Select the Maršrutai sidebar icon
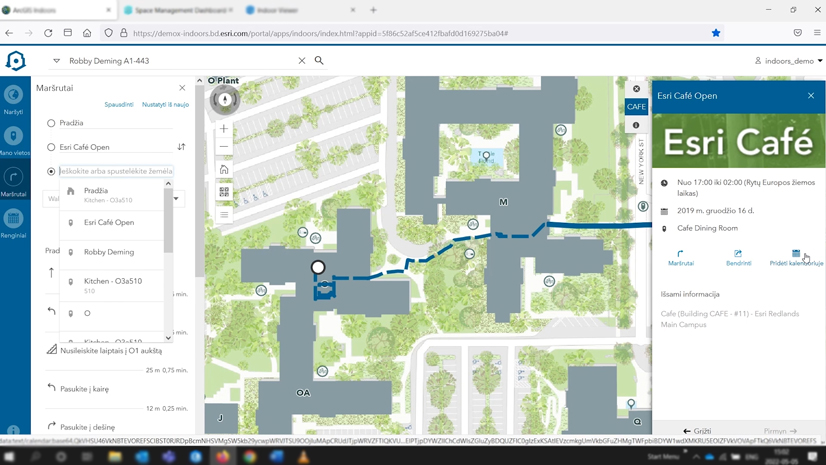 [x=13, y=182]
